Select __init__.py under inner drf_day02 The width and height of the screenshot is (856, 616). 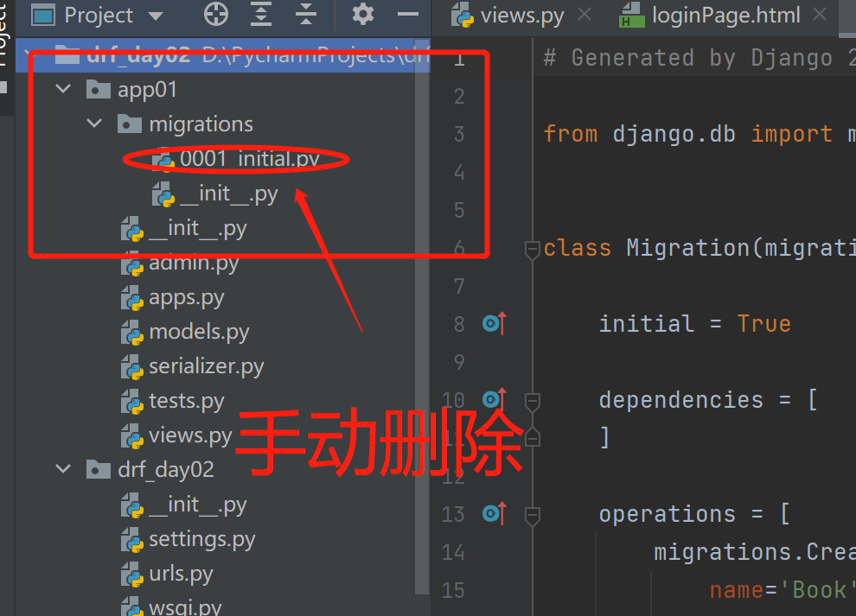pyautogui.click(x=184, y=505)
